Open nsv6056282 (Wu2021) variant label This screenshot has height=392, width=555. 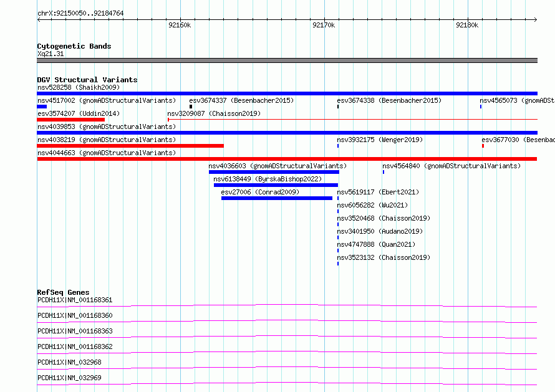[x=372, y=205]
